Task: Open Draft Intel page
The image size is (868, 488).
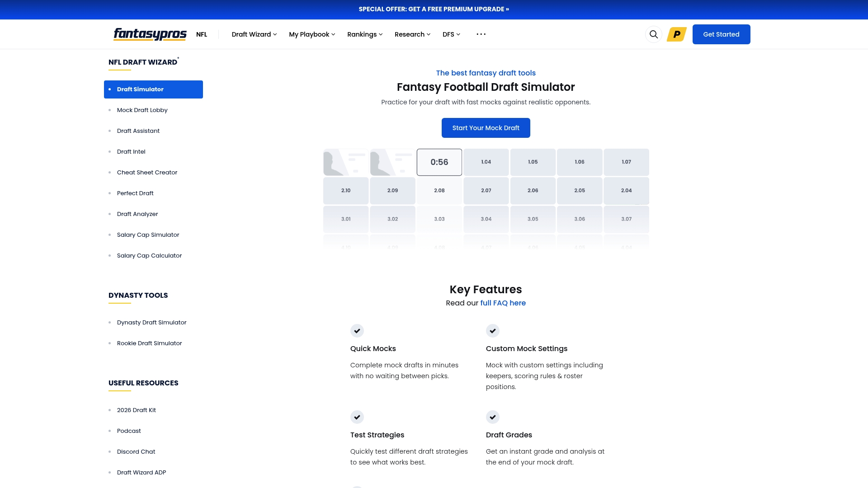Action: pos(131,152)
